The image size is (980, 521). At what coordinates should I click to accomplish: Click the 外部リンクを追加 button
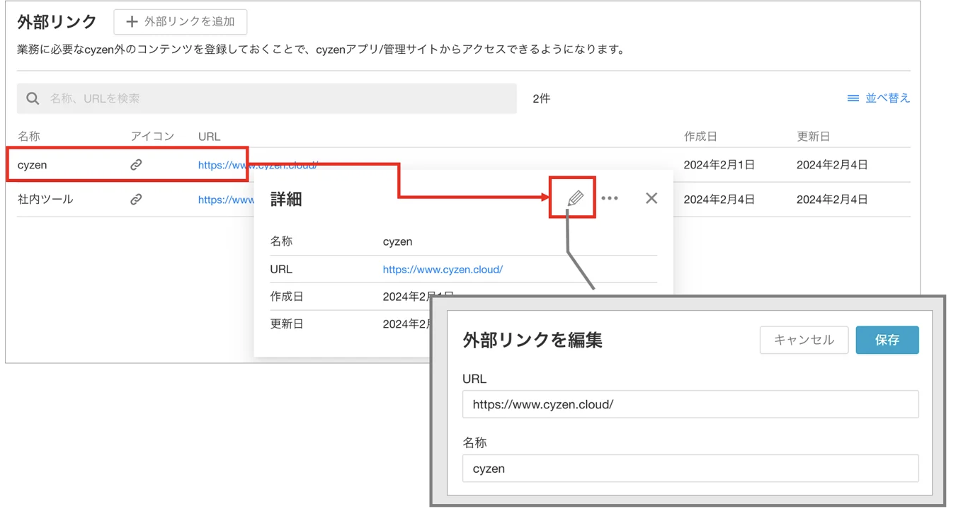(x=181, y=22)
